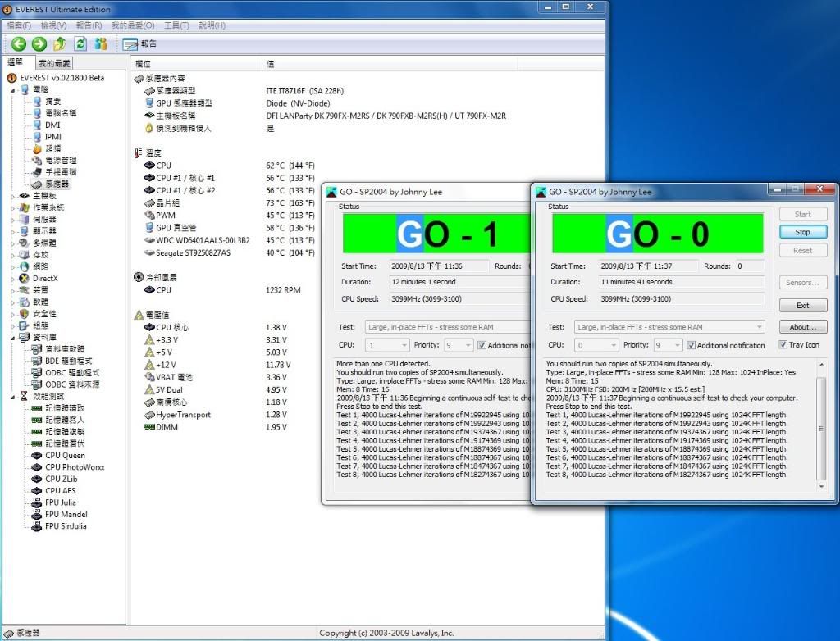Go back with the green left arrow
The height and width of the screenshot is (641, 840).
point(19,44)
